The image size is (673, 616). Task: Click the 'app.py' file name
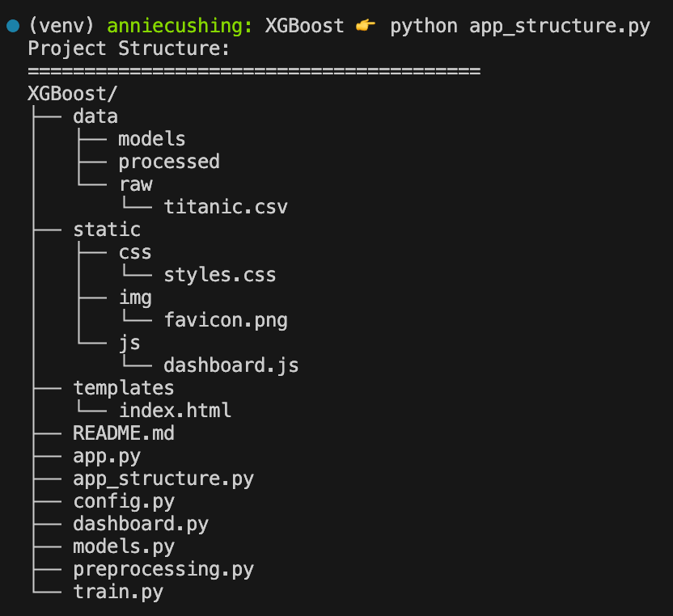107,457
